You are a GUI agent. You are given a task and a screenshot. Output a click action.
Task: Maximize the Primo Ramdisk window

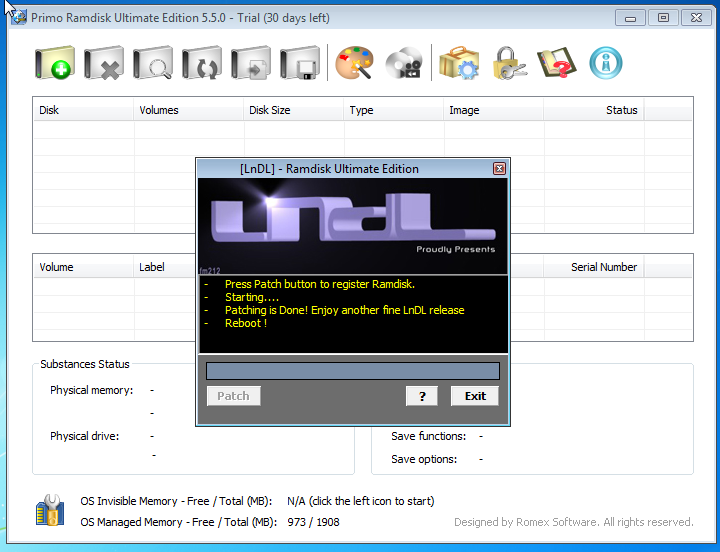[x=663, y=18]
